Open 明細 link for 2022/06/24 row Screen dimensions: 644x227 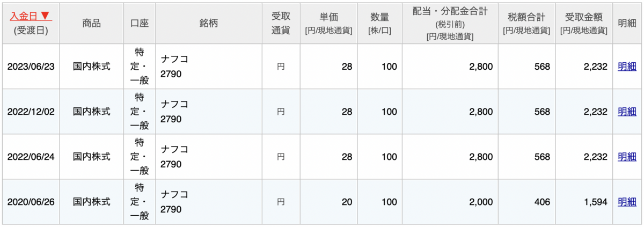(x=627, y=157)
